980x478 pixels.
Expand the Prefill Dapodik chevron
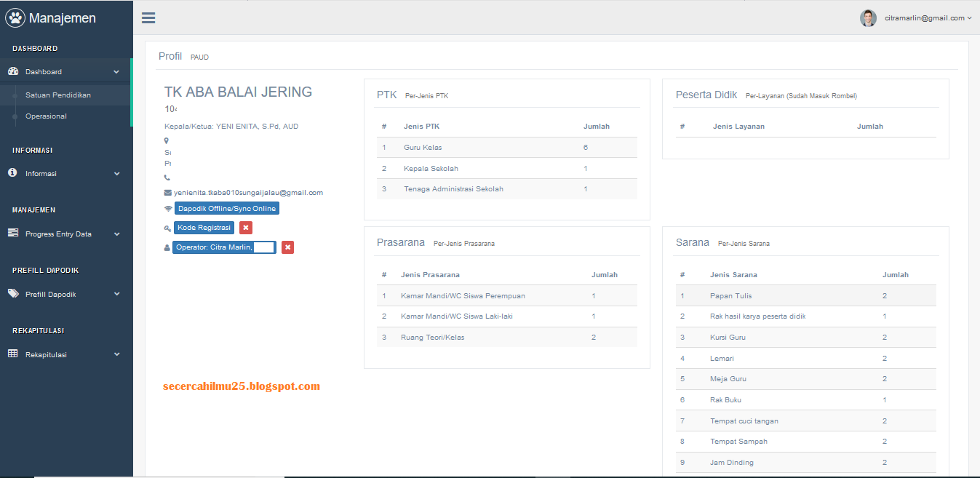[116, 295]
